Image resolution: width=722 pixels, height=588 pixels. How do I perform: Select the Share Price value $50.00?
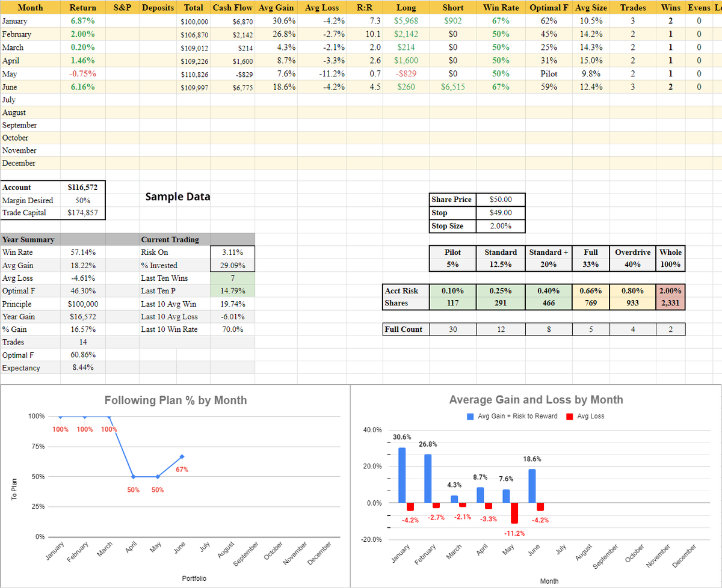point(501,199)
